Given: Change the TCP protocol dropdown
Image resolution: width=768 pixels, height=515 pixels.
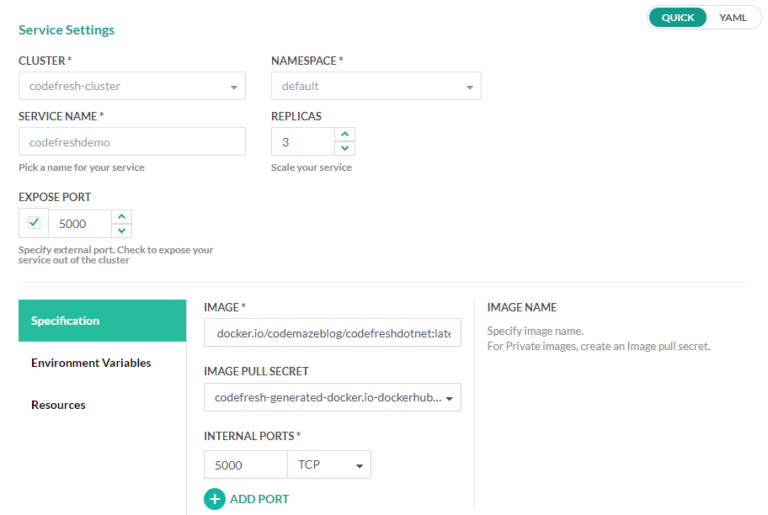Looking at the screenshot, I should [328, 465].
